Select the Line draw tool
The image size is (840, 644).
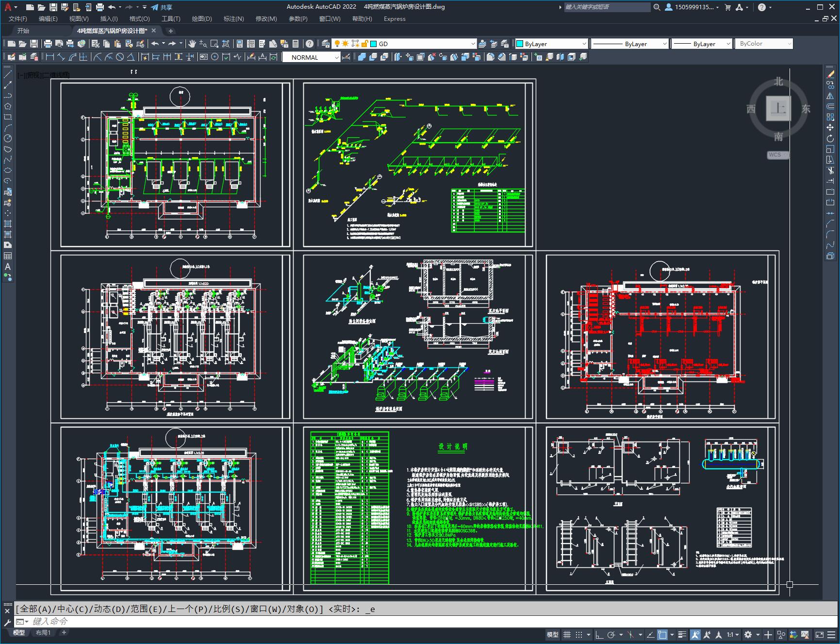pyautogui.click(x=8, y=74)
